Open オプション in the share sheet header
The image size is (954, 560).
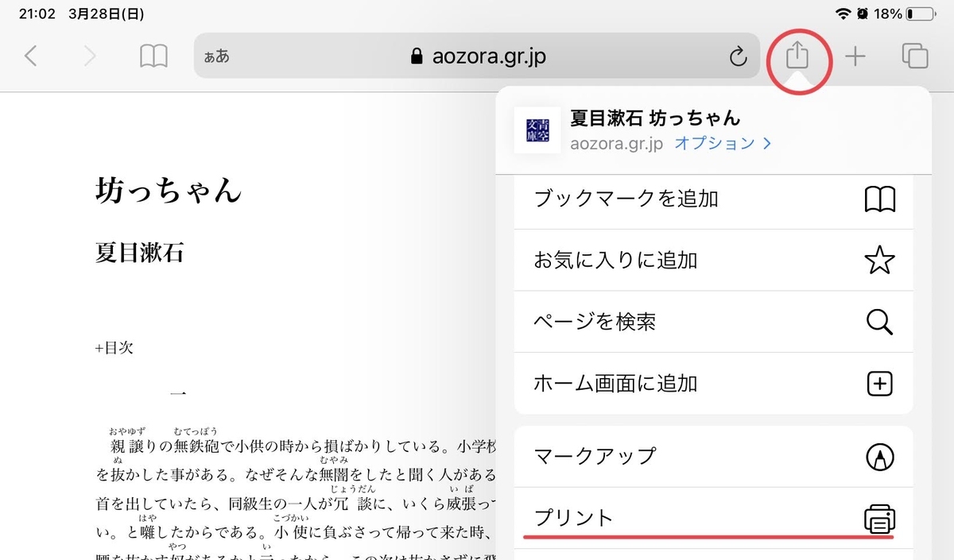pos(723,144)
